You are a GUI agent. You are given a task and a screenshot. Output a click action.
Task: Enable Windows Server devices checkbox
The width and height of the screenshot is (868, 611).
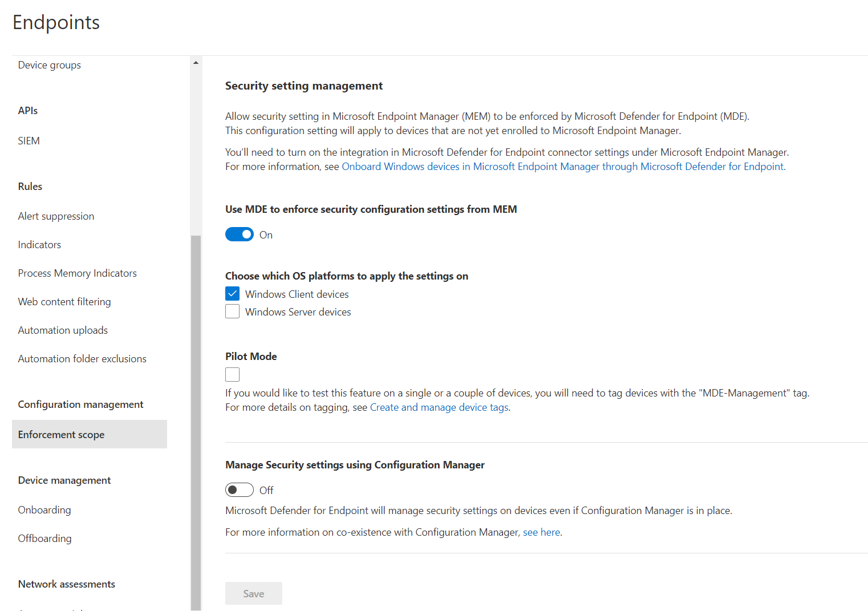(232, 311)
